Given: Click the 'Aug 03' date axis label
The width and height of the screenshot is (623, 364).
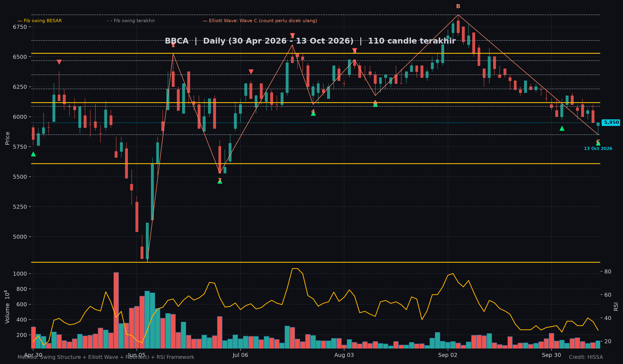Looking at the screenshot, I should pyautogui.click(x=344, y=355).
